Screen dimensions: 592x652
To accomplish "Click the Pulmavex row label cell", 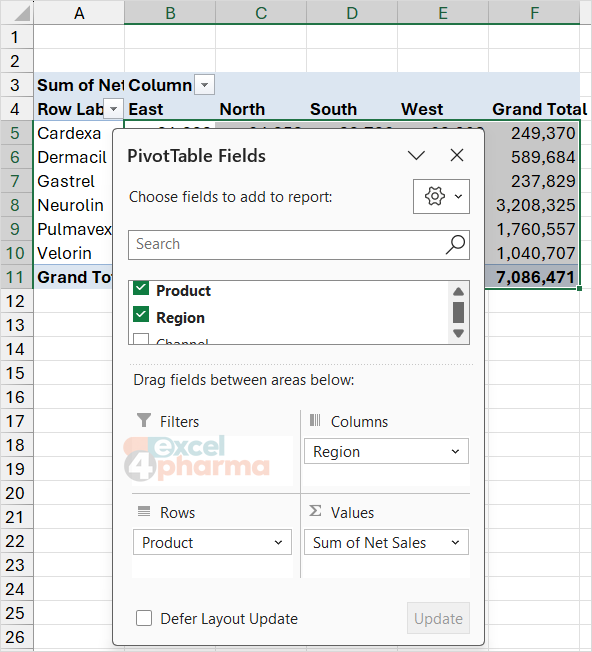I will click(x=73, y=229).
